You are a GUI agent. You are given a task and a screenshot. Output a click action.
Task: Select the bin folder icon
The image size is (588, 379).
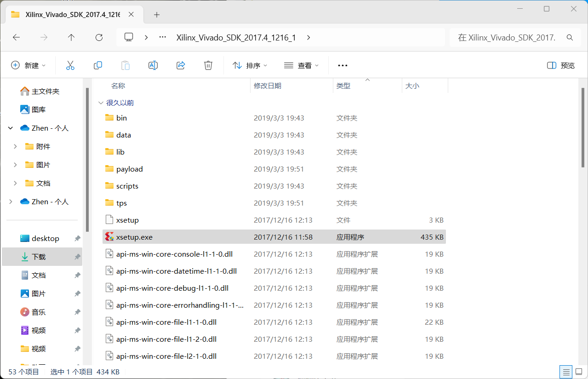click(109, 118)
